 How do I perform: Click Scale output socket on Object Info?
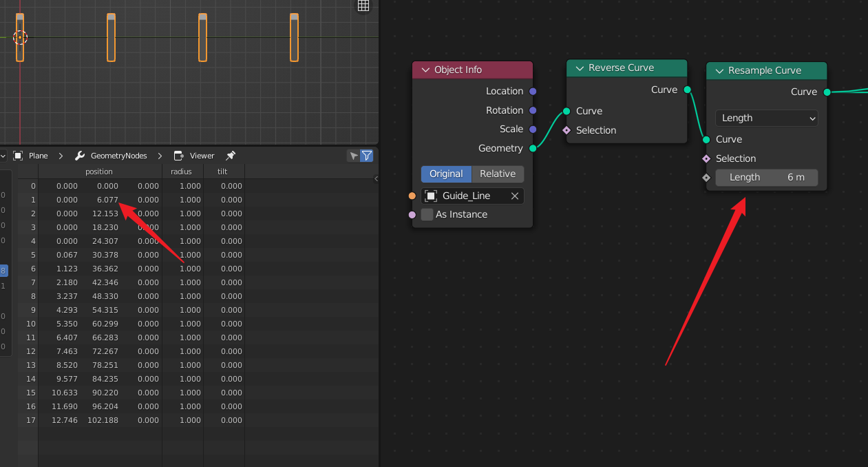pyautogui.click(x=533, y=129)
